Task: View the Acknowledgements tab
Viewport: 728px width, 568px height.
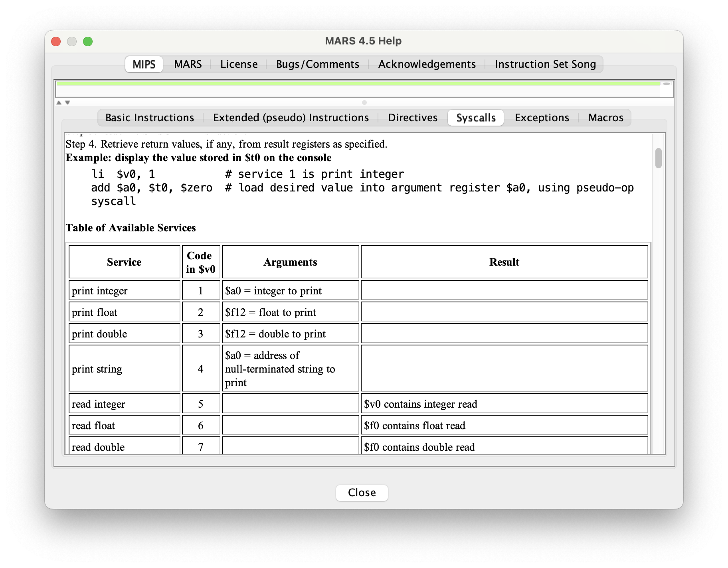Action: point(427,64)
